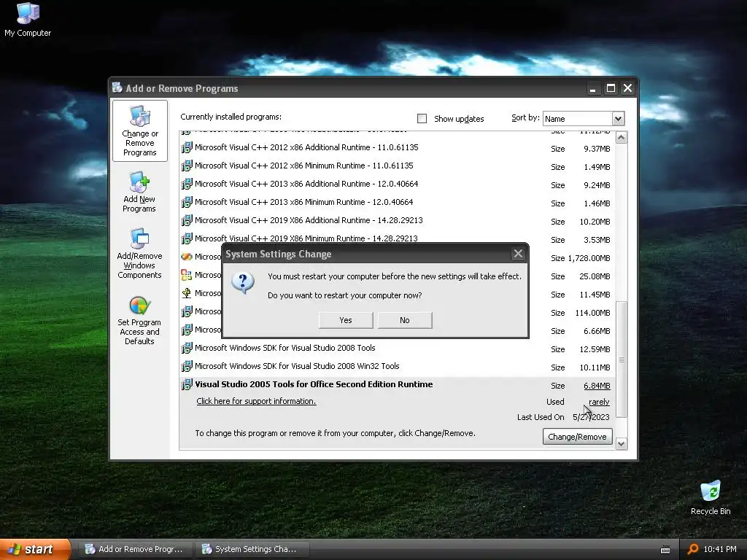Click the Change/Remove button
Screen dimensions: 747x560
tap(578, 437)
